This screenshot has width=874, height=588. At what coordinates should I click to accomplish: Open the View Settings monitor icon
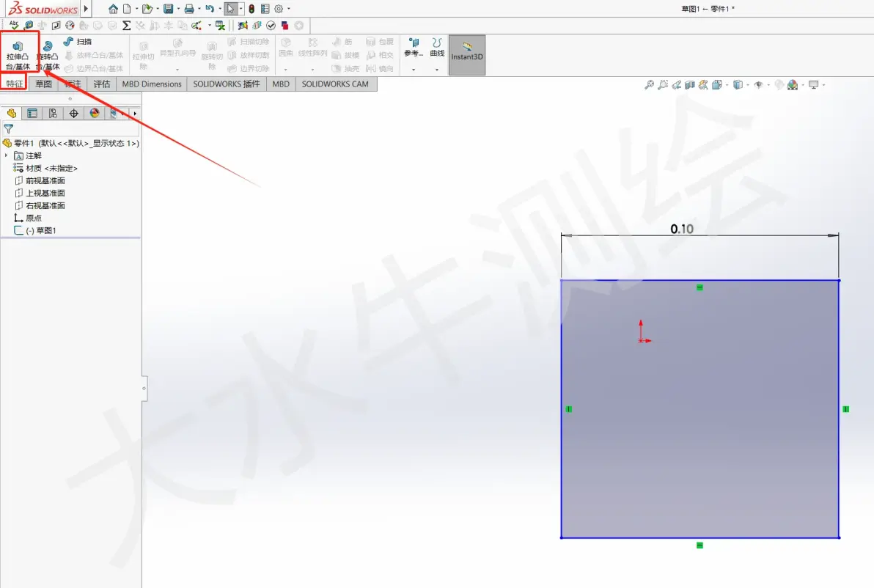click(x=814, y=85)
